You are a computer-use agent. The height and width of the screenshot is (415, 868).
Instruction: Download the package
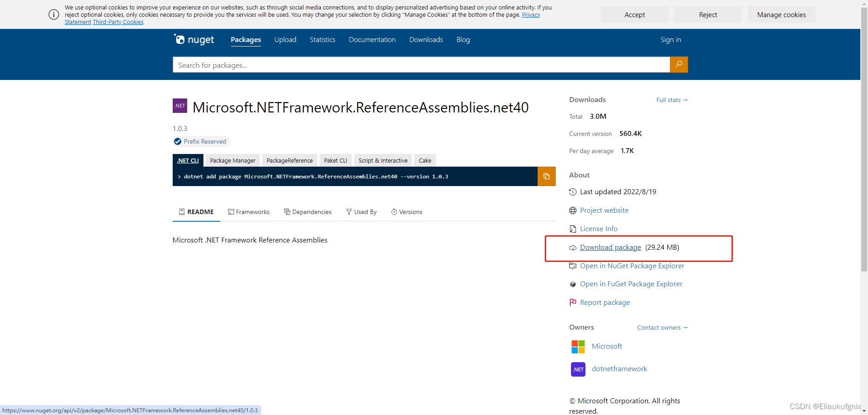click(610, 247)
